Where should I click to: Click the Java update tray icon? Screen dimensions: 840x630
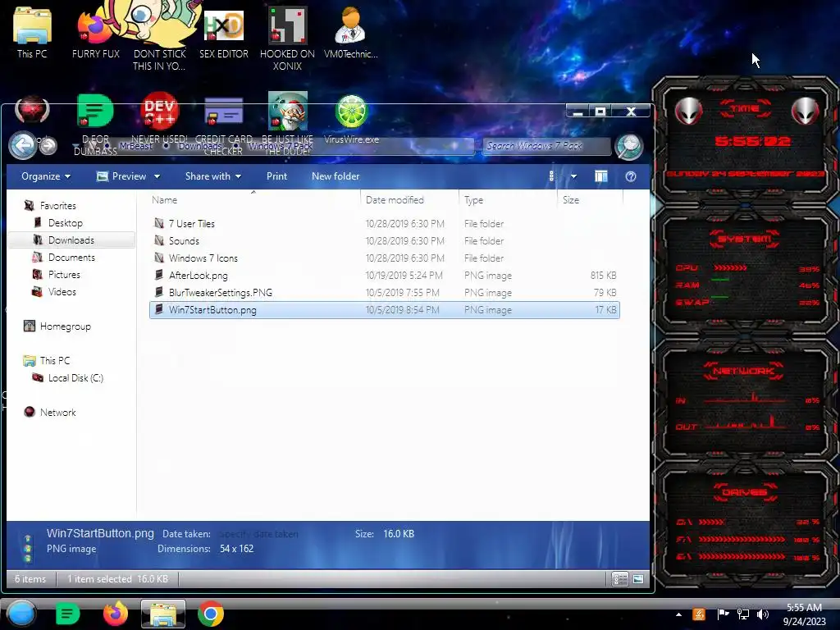pos(699,614)
